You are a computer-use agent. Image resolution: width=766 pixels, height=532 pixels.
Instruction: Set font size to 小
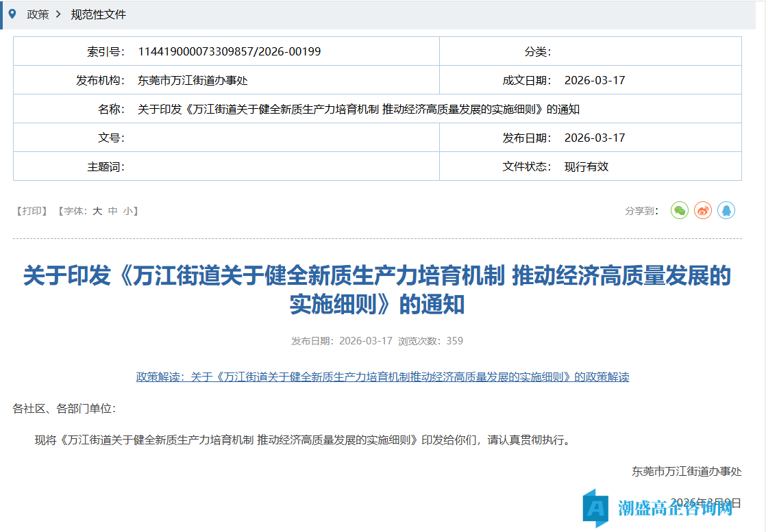[127, 211]
